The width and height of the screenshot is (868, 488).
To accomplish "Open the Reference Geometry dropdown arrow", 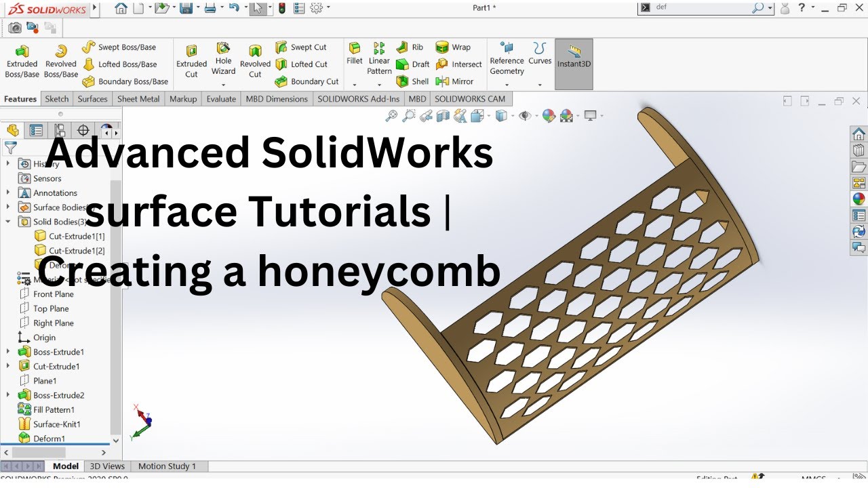I will (507, 85).
